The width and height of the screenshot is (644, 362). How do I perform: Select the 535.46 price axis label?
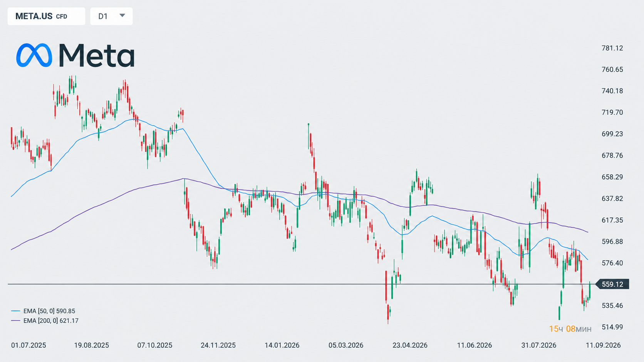(x=612, y=306)
